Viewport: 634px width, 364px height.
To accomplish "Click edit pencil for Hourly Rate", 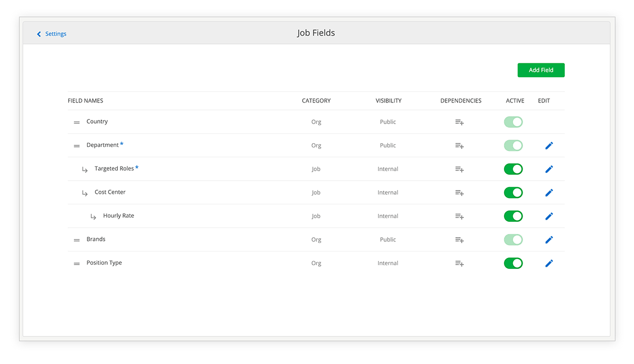I will (x=549, y=216).
